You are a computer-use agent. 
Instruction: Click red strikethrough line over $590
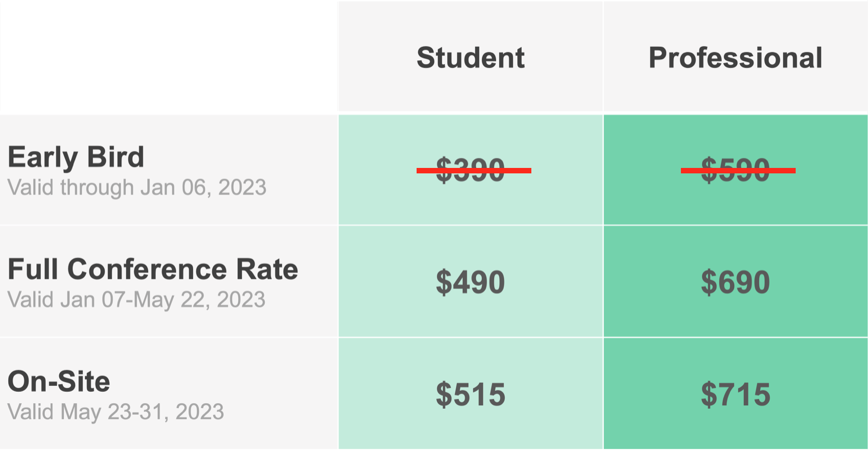pyautogui.click(x=738, y=171)
